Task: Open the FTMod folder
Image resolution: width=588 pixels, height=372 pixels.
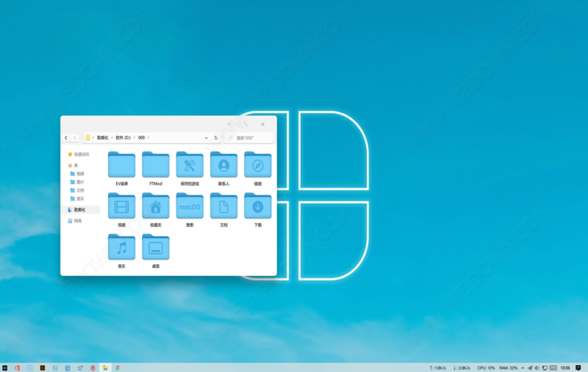Action: [x=156, y=168]
